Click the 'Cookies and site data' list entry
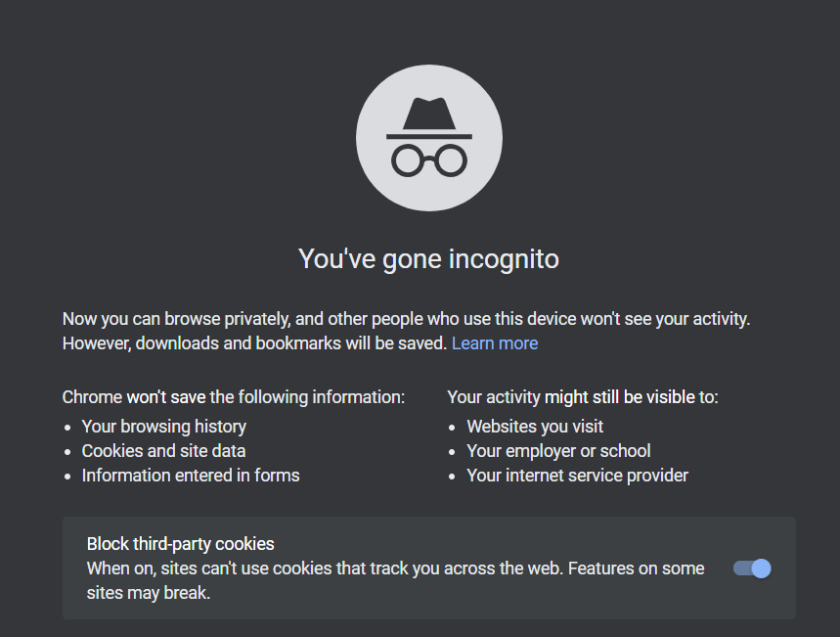 pos(162,451)
